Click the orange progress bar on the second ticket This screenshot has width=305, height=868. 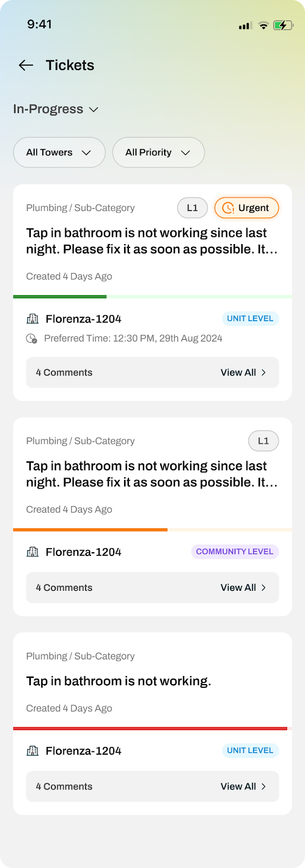90,529
